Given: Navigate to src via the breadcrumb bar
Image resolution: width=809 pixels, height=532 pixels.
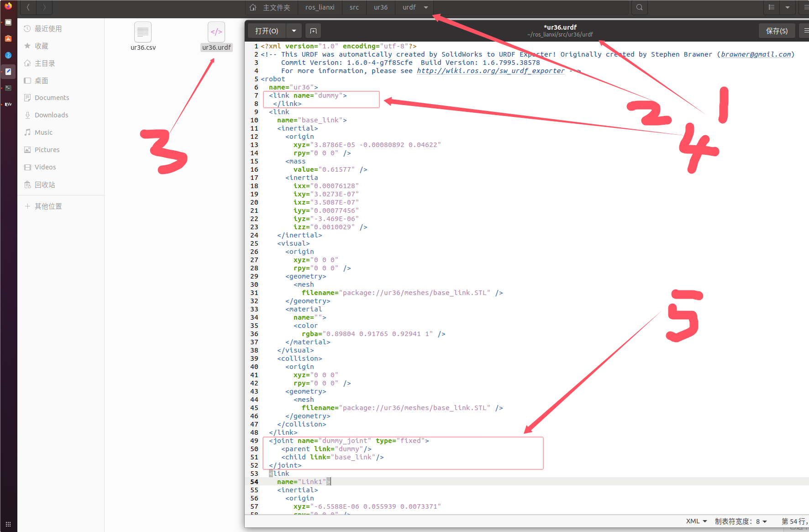Looking at the screenshot, I should (x=354, y=7).
